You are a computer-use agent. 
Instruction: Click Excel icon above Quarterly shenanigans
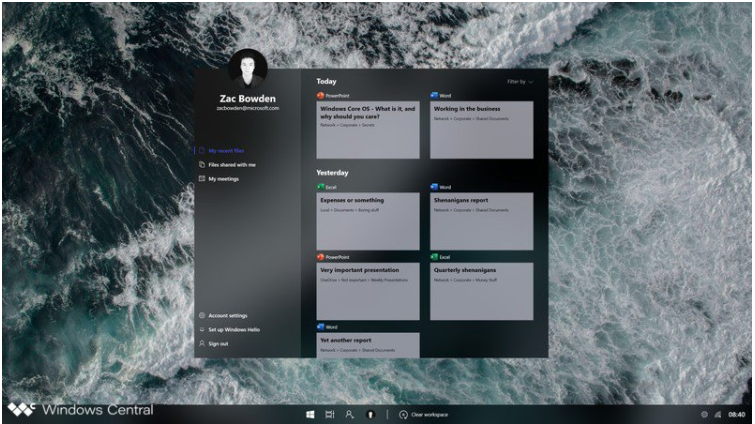(x=434, y=257)
